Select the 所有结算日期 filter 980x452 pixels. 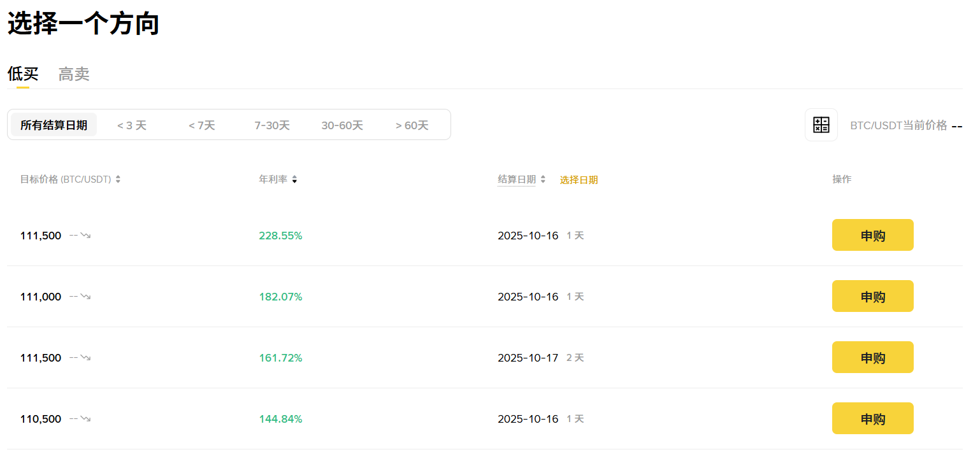(54, 125)
